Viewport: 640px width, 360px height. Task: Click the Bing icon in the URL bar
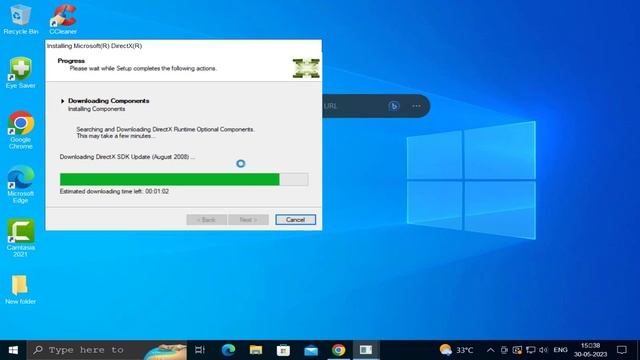coord(394,106)
